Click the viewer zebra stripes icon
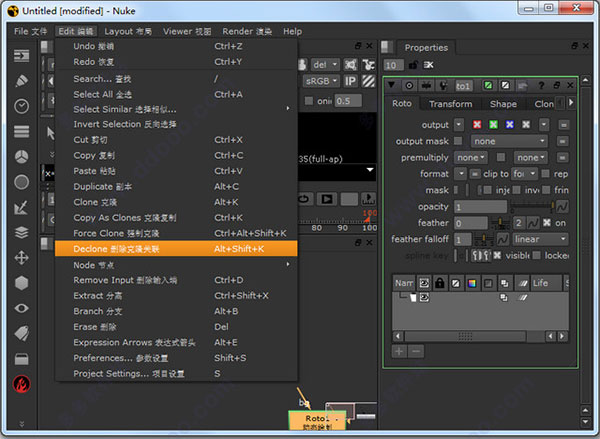600x439 pixels. [368, 81]
